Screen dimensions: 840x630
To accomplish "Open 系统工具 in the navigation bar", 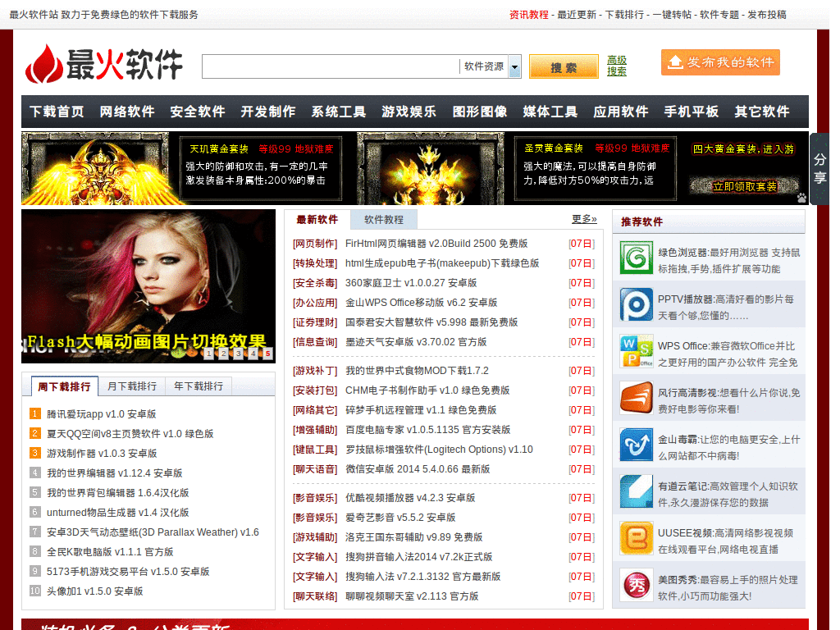I will [x=339, y=112].
